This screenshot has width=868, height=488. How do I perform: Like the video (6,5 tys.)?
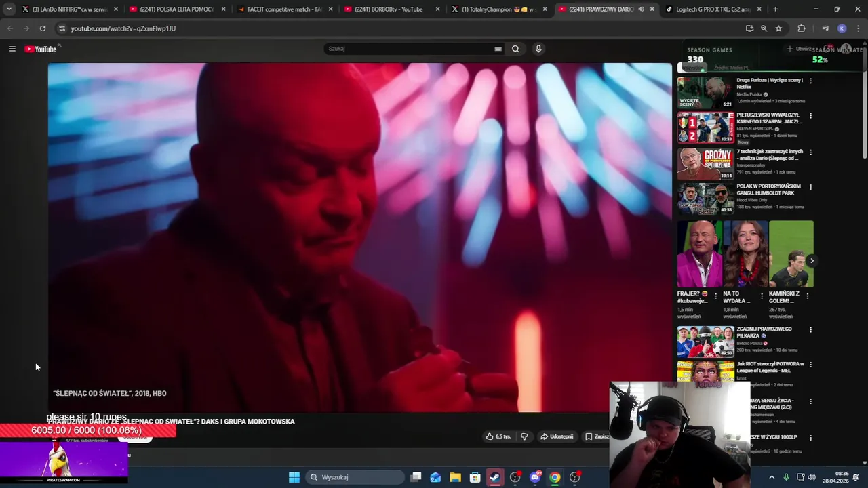[498, 436]
